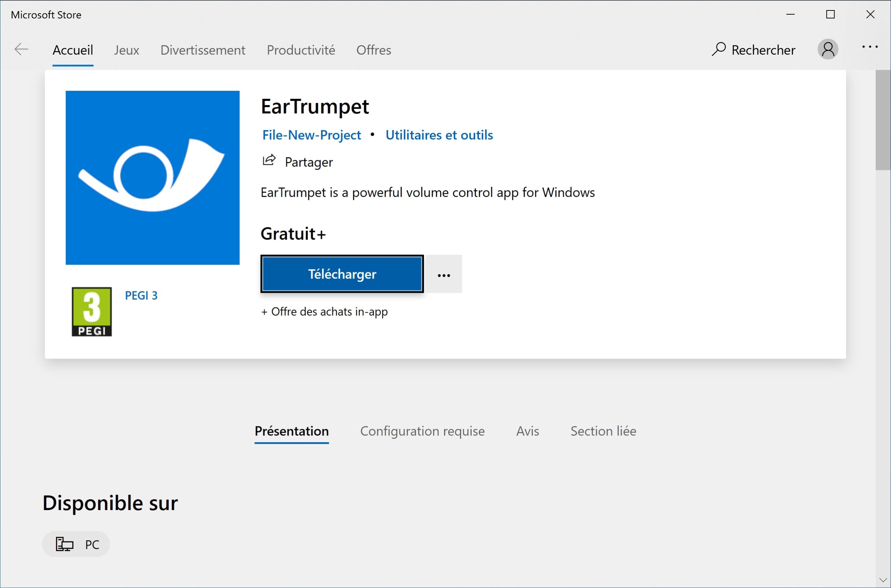Open the search magnifier Rechercher
This screenshot has height=588, width=891.
pyautogui.click(x=754, y=49)
